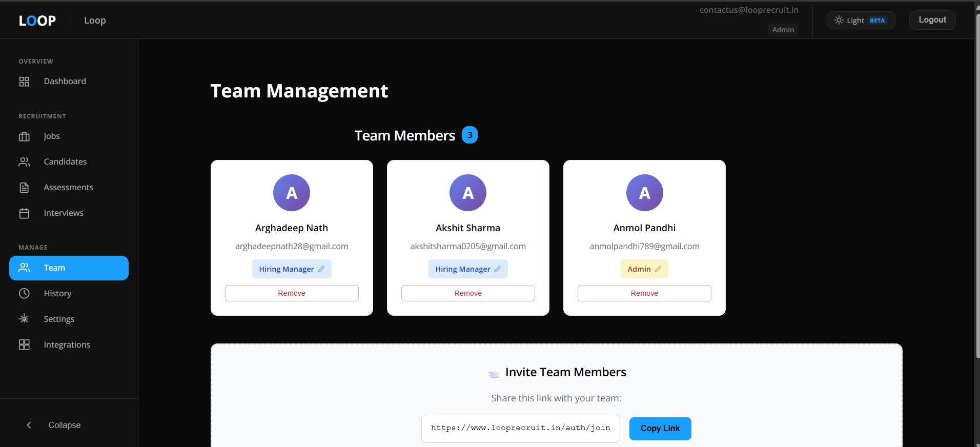Click the Team users icon in sidebar
980x447 pixels.
24,268
